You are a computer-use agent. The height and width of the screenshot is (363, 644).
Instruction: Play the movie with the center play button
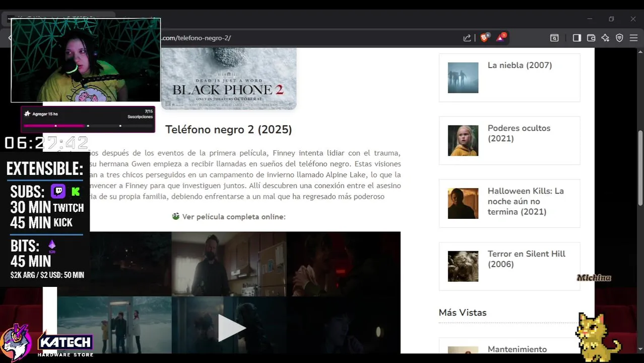231,328
